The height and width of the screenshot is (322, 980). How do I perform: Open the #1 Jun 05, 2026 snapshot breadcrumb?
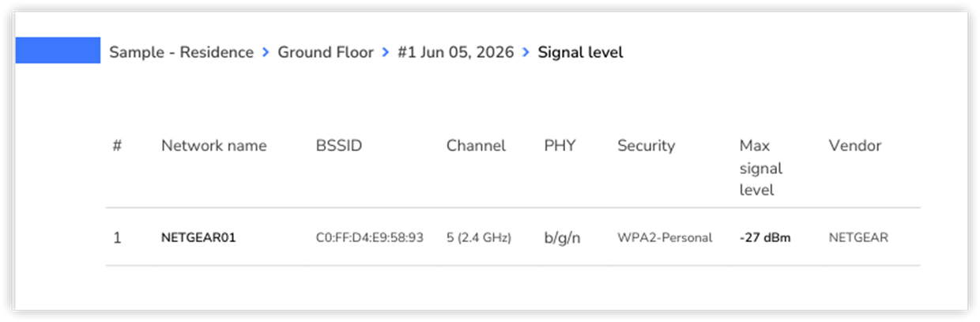pyautogui.click(x=455, y=52)
